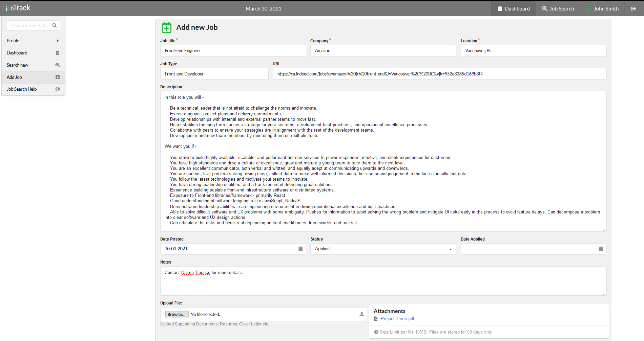Click the Description textarea resize handle
Screen dimensions: 644x341
[604, 230]
